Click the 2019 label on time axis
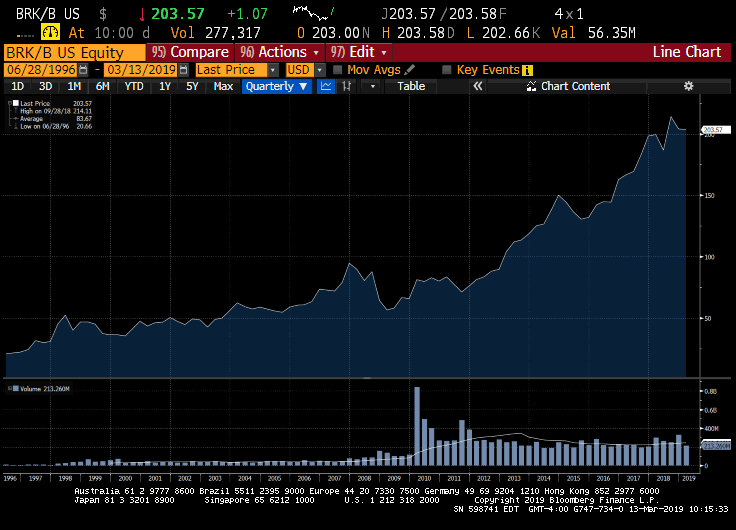Viewport: 736px width, 530px height. pyautogui.click(x=689, y=478)
